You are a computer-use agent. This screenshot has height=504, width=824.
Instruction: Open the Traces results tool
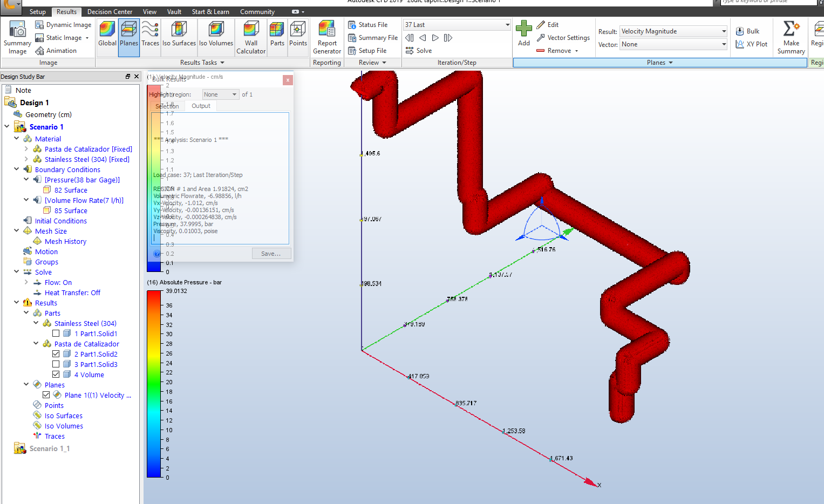[x=150, y=33]
